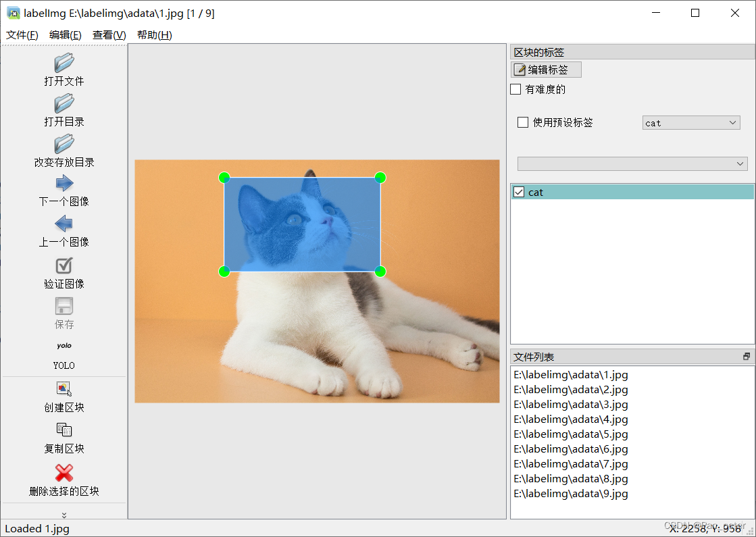Click the Box Labels (区块的标签) panel title

click(x=538, y=52)
